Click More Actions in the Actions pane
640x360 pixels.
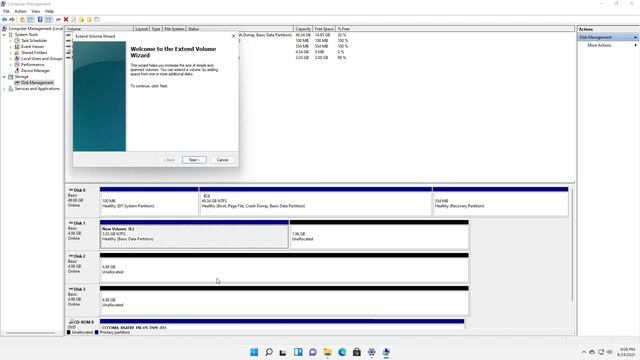click(599, 45)
